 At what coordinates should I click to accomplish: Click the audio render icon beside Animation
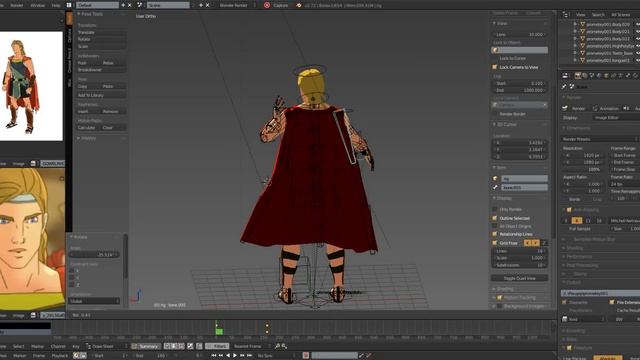coord(626,108)
